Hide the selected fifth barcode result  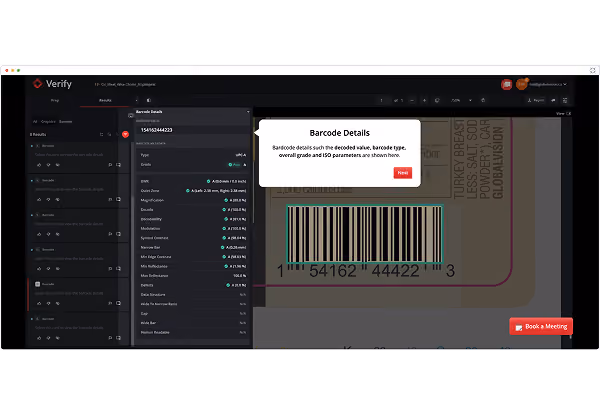click(x=58, y=304)
